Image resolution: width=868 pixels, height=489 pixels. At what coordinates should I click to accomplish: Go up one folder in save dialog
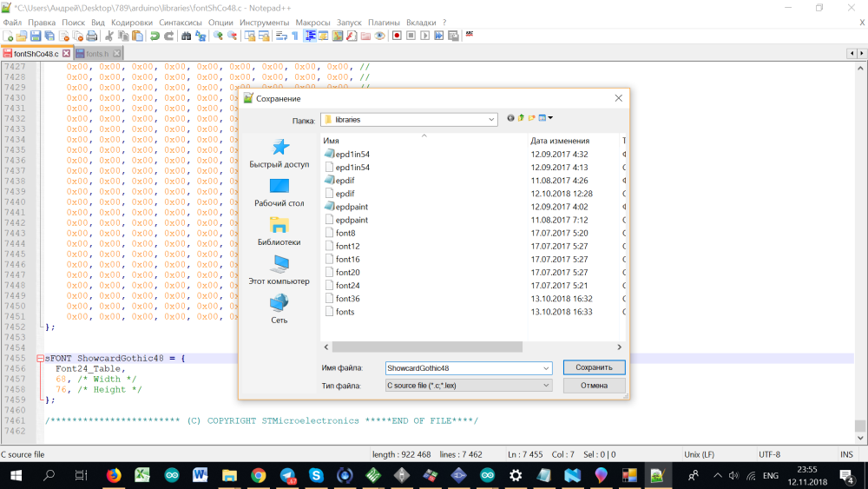pos(521,117)
